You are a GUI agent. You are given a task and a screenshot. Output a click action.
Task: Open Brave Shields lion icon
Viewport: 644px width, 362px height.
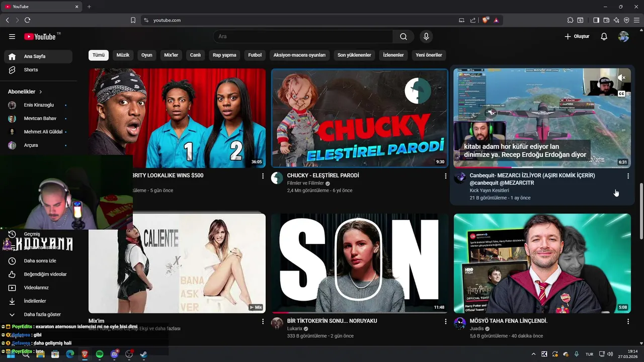[485, 20]
